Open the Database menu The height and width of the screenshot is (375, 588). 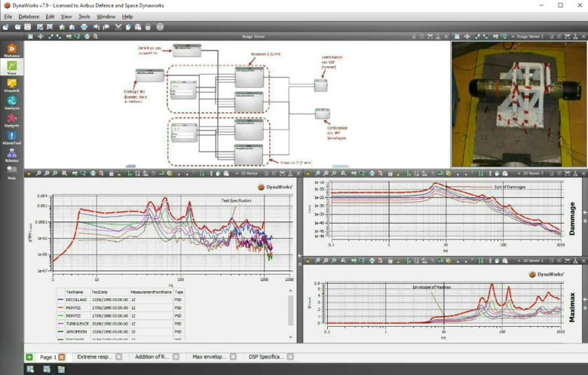29,16
